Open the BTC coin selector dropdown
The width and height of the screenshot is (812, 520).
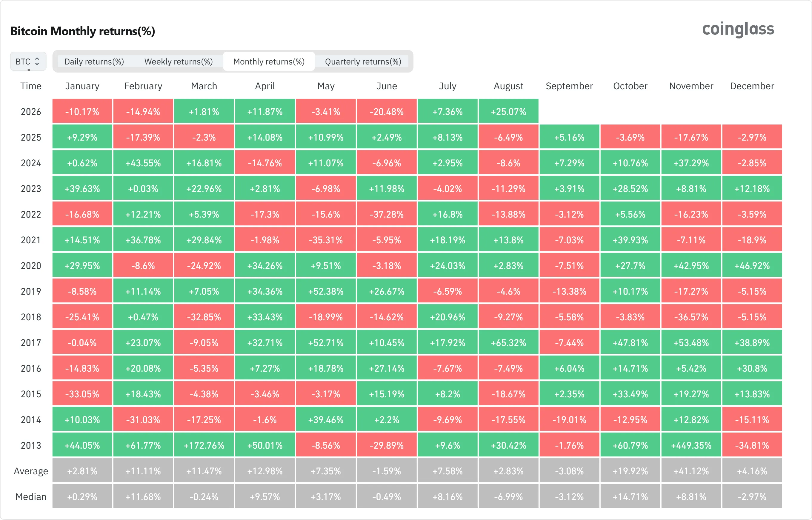click(x=28, y=61)
